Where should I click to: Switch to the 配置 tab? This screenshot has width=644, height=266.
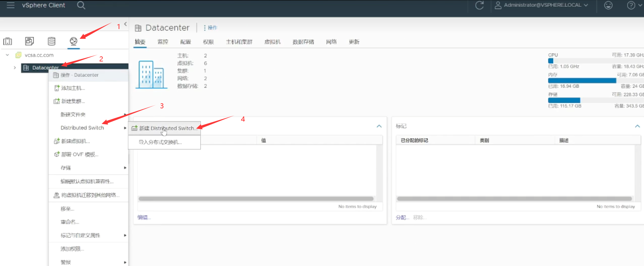click(185, 42)
